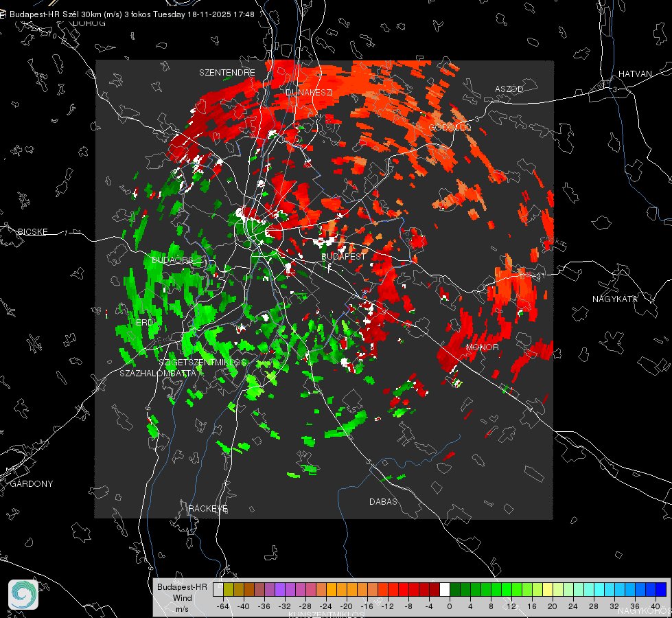Image resolution: width=672 pixels, height=618 pixels.
Task: Click the swirl logo icon at bottom left
Action: pyautogui.click(x=23, y=595)
